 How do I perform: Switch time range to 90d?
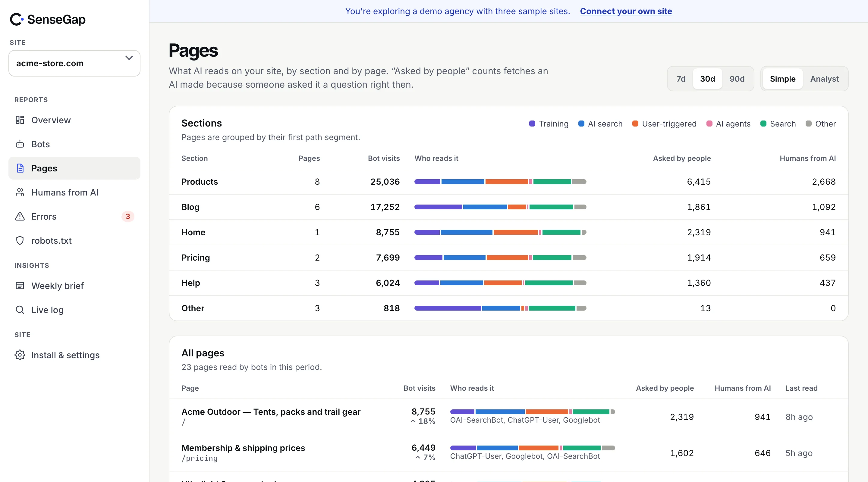tap(737, 79)
